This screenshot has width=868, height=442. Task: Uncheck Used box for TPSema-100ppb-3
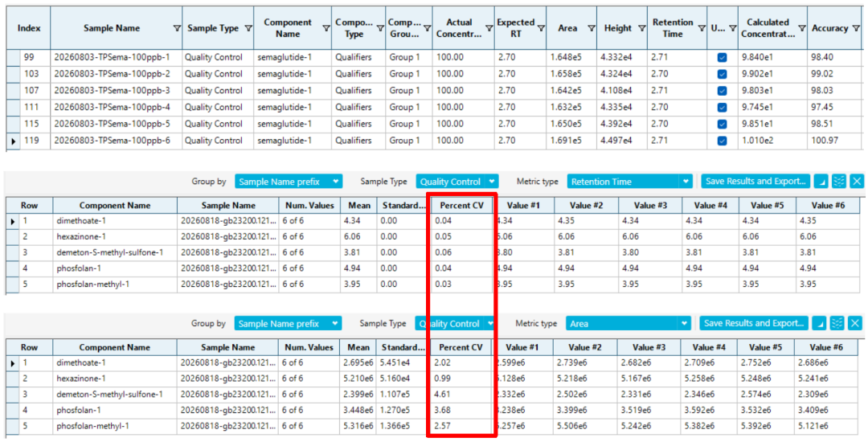pyautogui.click(x=722, y=91)
